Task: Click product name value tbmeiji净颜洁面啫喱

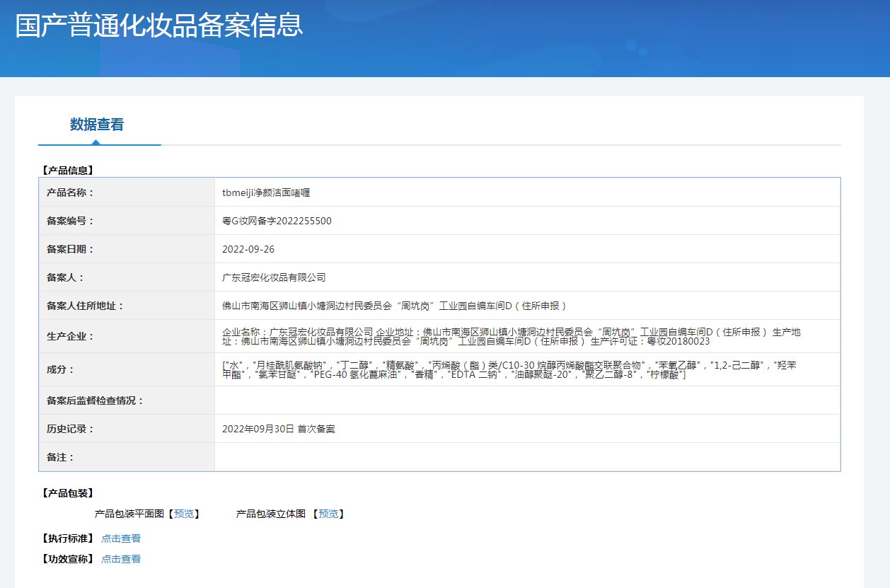Action: pos(267,192)
